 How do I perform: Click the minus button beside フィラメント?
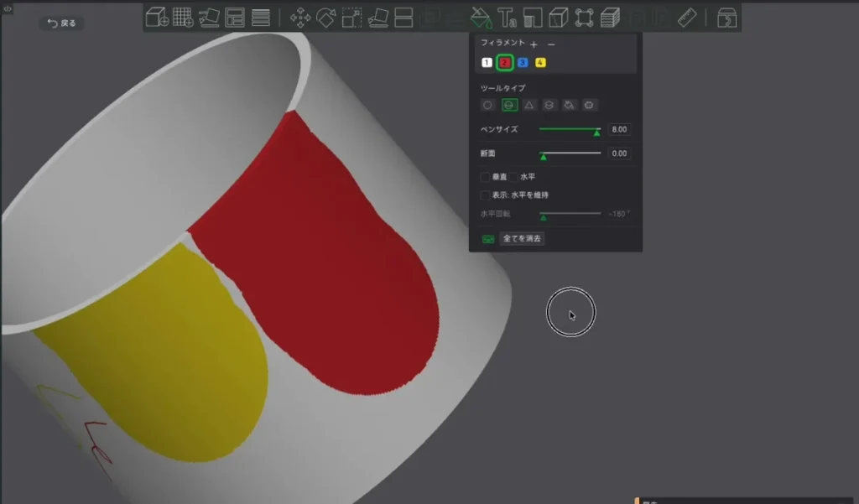tap(551, 44)
